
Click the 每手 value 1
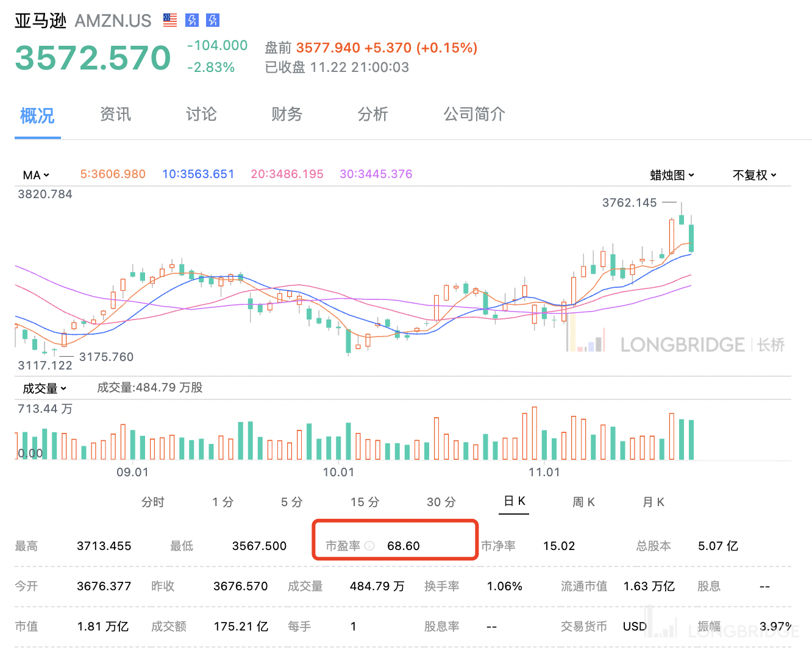coord(353,626)
